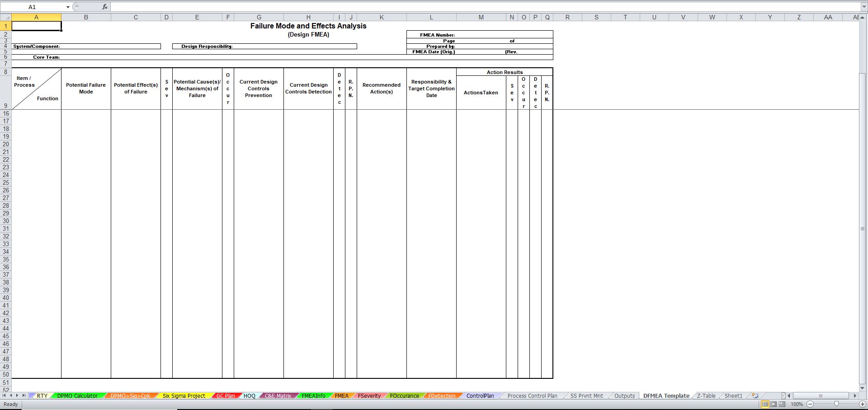This screenshot has height=410, width=868.
Task: Open the C&E Matrix sheet tab
Action: coord(278,396)
